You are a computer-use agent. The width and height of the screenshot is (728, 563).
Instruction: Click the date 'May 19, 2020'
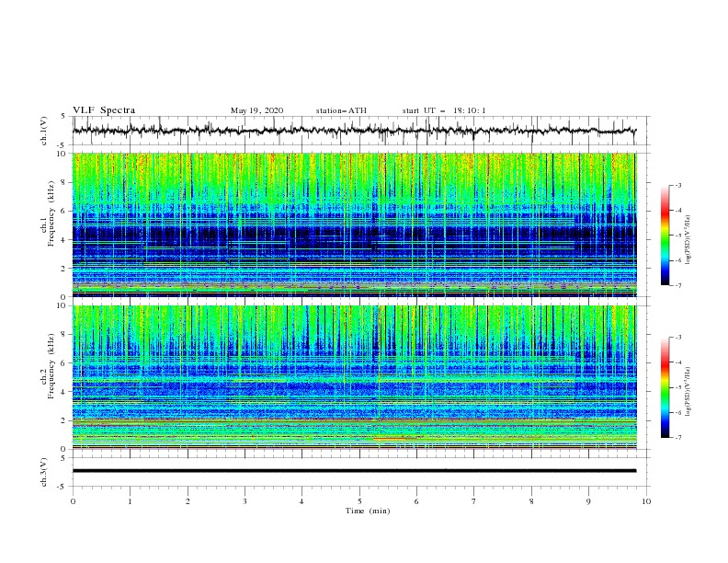(x=256, y=110)
